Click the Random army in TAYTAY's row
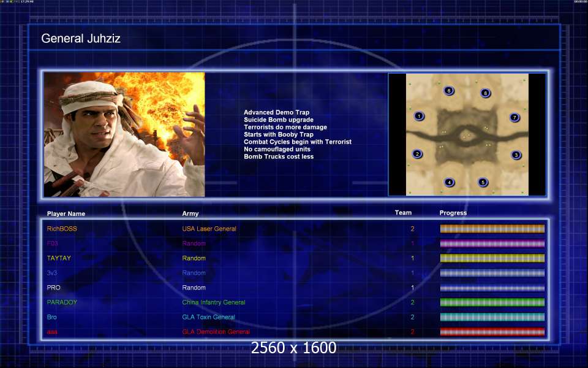The image size is (588, 368). click(x=194, y=258)
